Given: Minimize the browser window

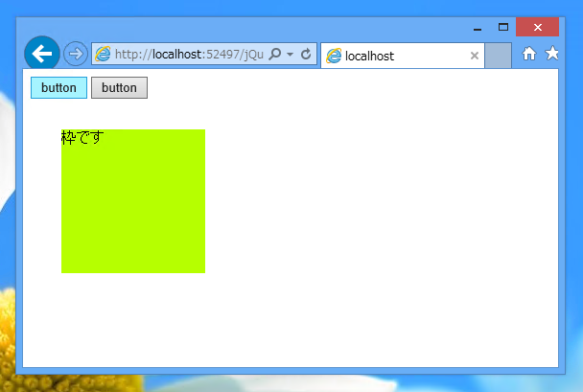Looking at the screenshot, I should coord(478,28).
